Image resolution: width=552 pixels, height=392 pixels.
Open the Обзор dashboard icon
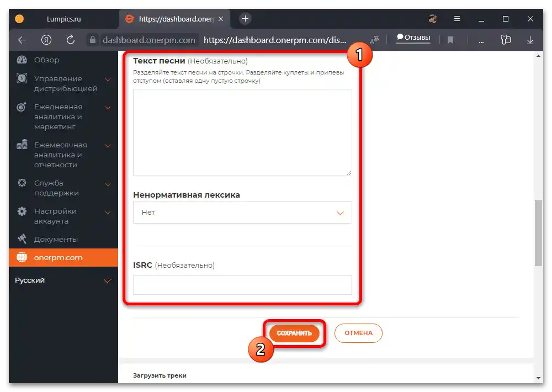tap(22, 60)
